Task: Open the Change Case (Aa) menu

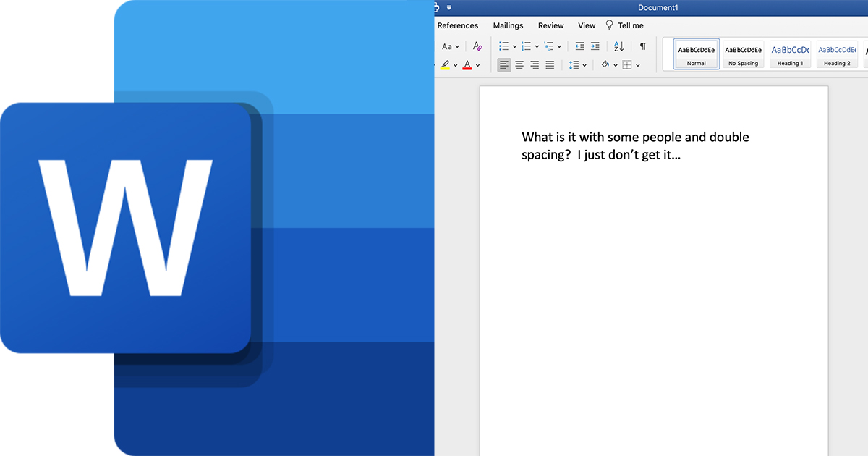Action: coord(451,46)
